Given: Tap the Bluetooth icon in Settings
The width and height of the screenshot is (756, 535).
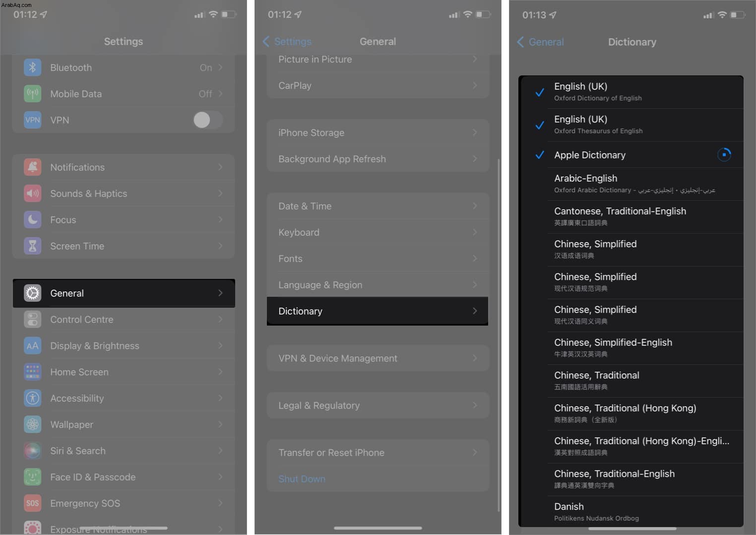Looking at the screenshot, I should tap(33, 67).
